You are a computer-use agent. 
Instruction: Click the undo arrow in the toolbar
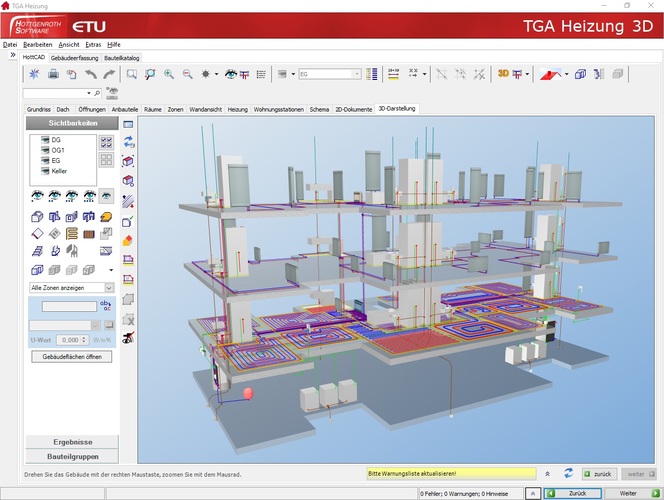(91, 74)
